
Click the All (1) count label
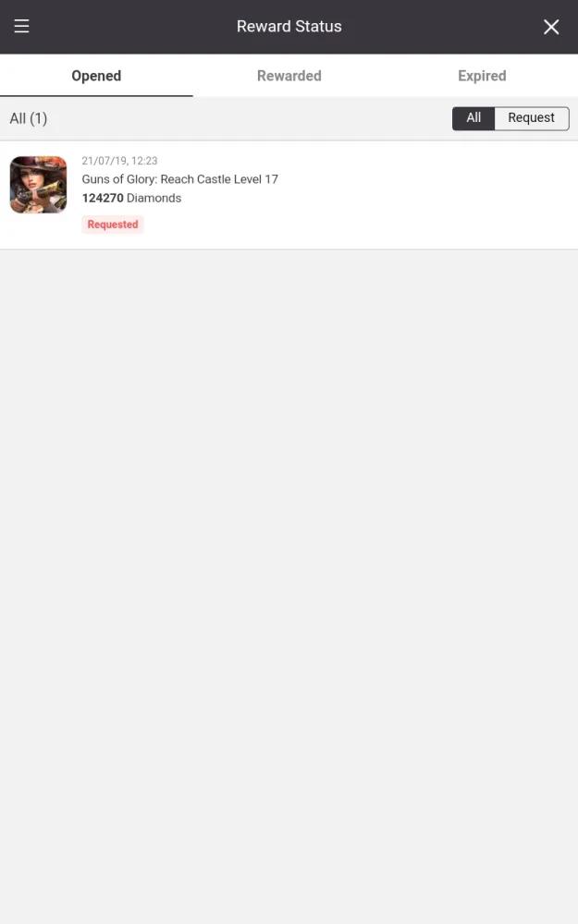pos(29,118)
